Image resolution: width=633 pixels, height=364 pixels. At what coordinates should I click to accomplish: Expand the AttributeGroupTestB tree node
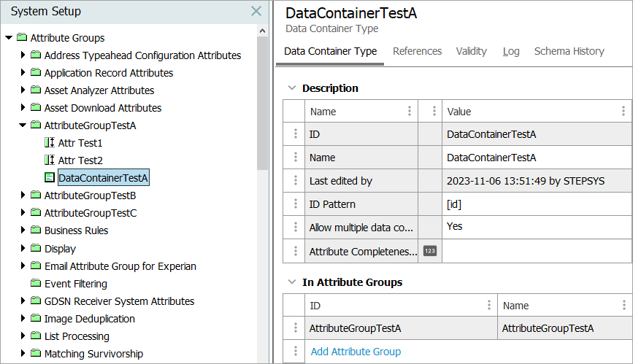coord(23,195)
